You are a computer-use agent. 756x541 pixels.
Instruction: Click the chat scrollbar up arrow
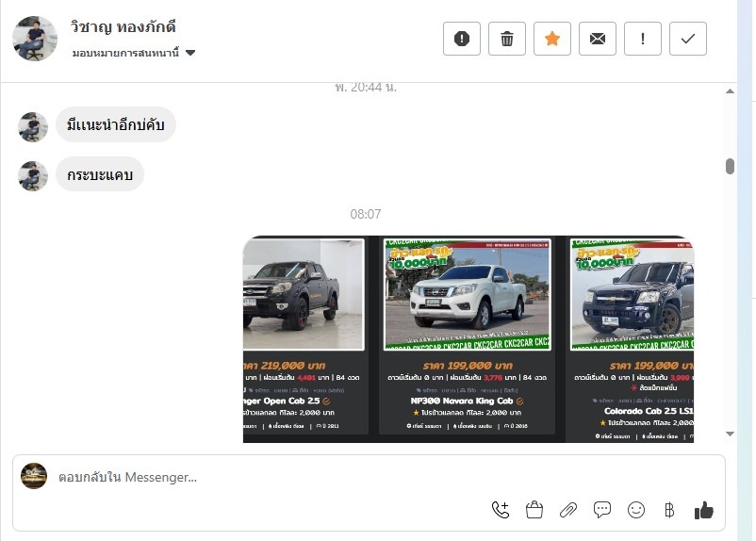(730, 91)
